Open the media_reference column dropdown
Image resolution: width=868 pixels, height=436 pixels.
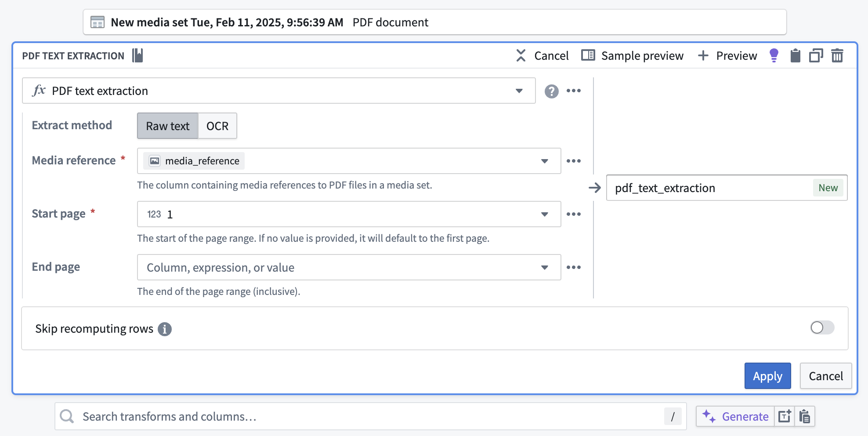(x=544, y=161)
